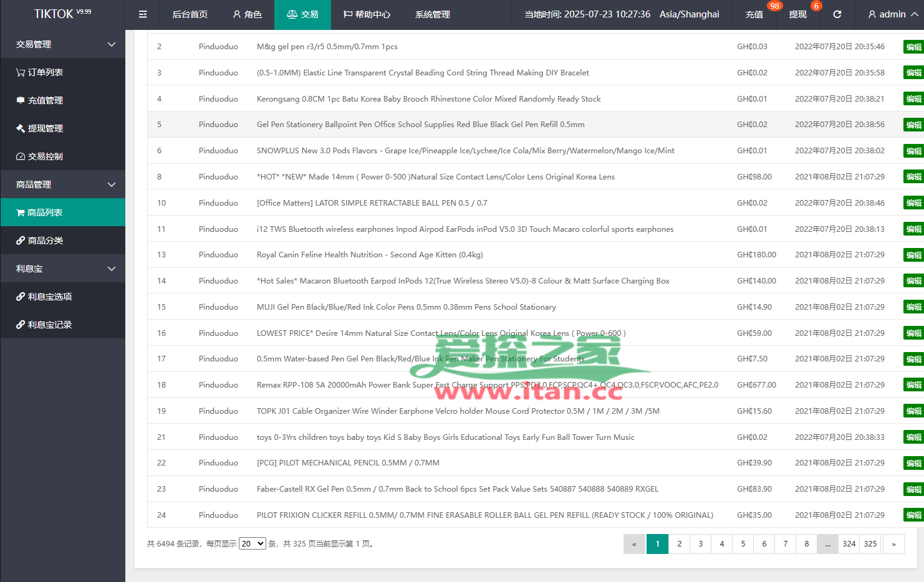Open 利息宝记录 in the sidebar

pyautogui.click(x=62, y=325)
